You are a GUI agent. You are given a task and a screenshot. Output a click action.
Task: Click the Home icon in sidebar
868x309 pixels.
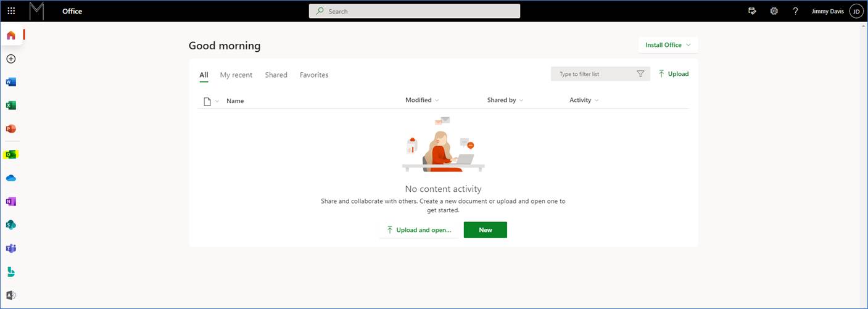(x=11, y=35)
